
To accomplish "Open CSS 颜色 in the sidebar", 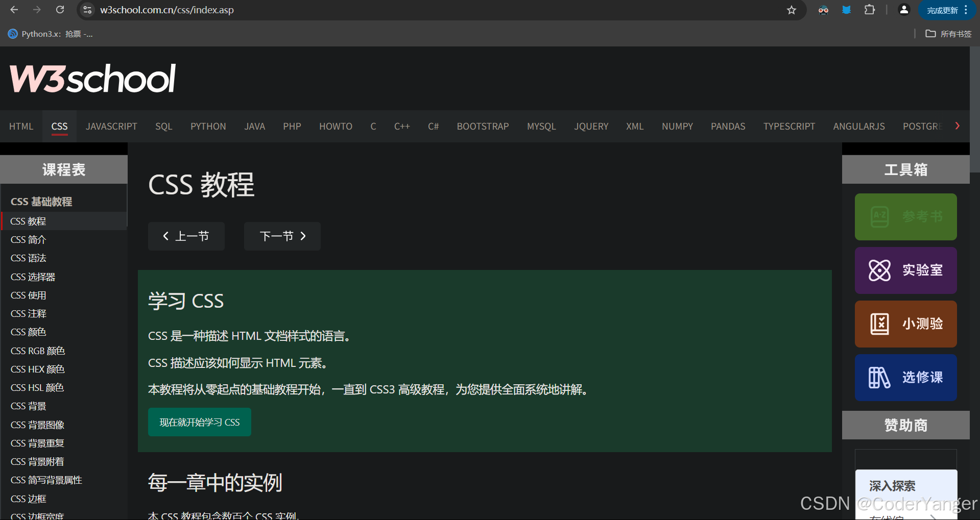I will 64,332.
